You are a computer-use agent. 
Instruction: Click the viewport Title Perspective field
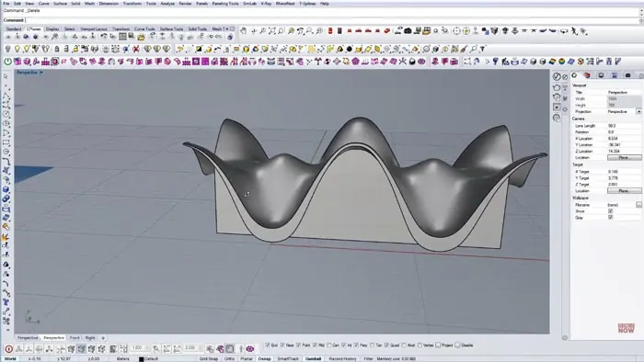624,92
